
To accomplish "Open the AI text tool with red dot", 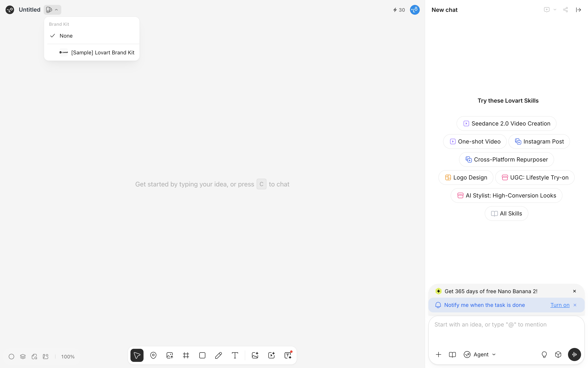I will 288,355.
